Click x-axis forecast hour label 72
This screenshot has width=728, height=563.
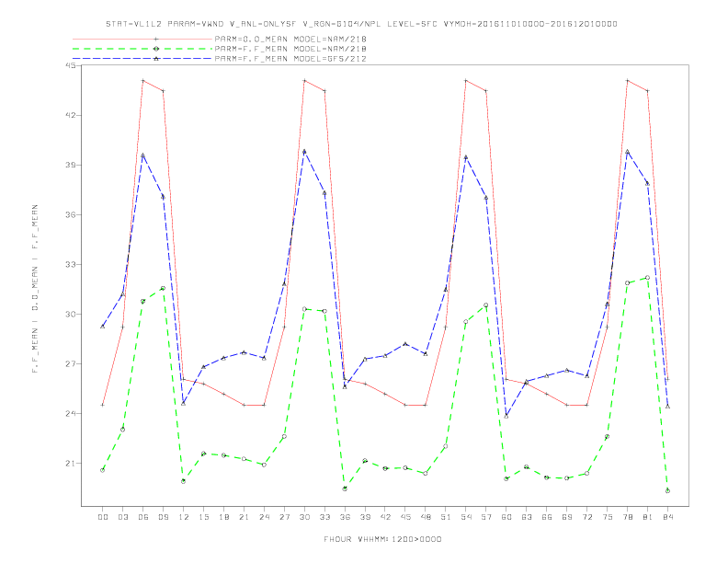[x=587, y=517]
